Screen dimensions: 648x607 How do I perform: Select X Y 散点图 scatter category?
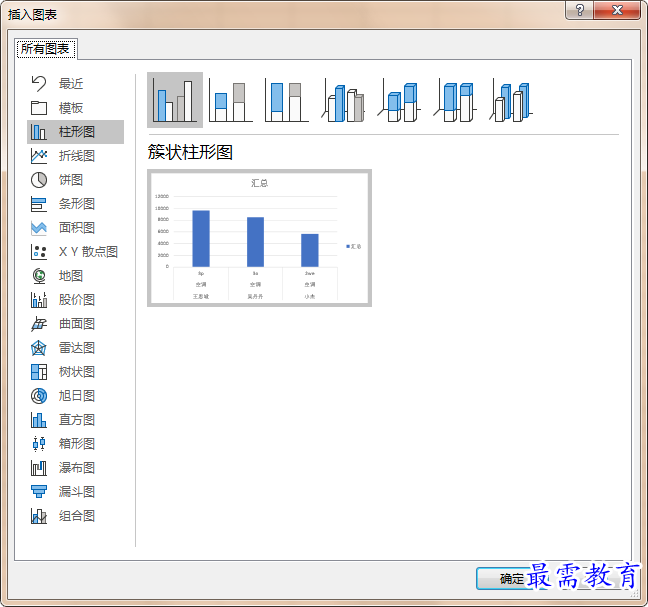tap(75, 252)
